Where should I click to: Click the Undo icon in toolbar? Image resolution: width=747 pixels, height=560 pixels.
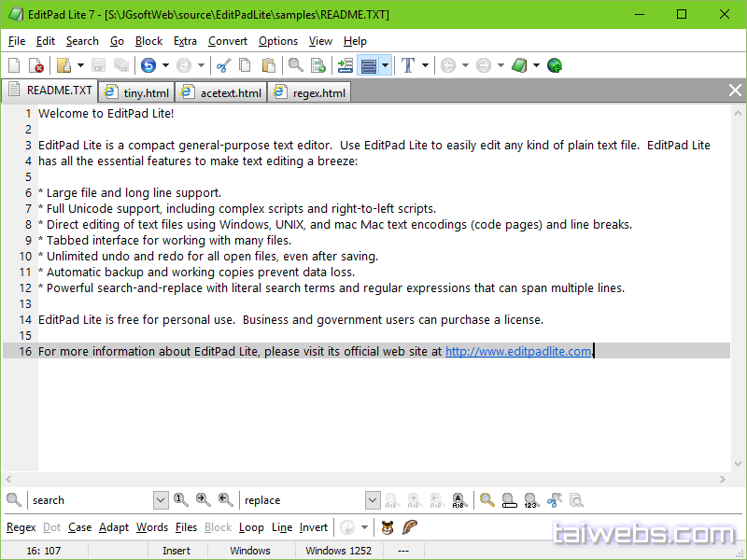click(148, 65)
